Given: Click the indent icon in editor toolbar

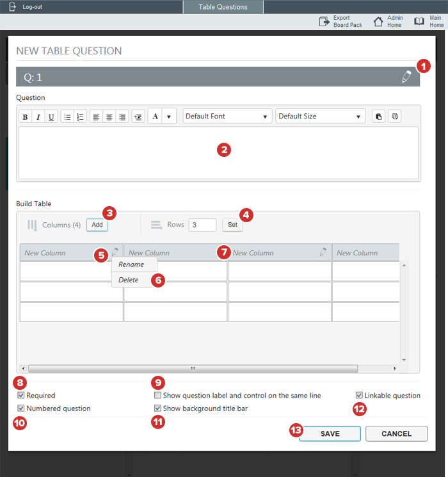Looking at the screenshot, I should pyautogui.click(x=138, y=117).
